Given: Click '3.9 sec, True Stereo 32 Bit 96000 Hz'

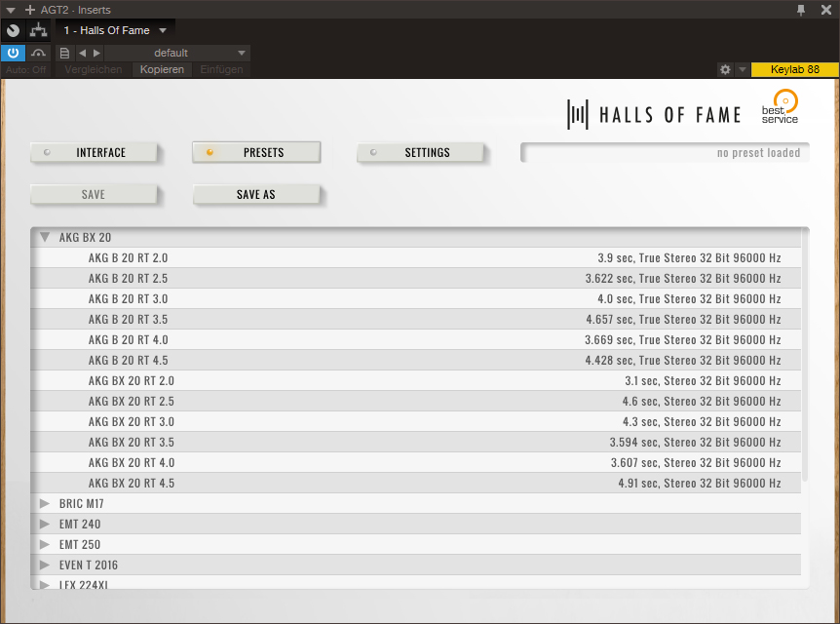Looking at the screenshot, I should 689,257.
